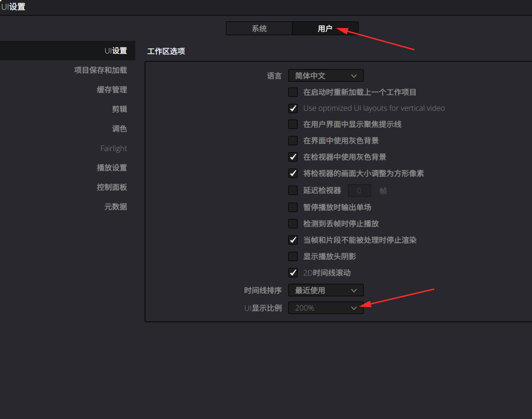Enable 显示播放头阴影 checkbox
Image resolution: width=532 pixels, height=419 pixels.
(x=293, y=257)
